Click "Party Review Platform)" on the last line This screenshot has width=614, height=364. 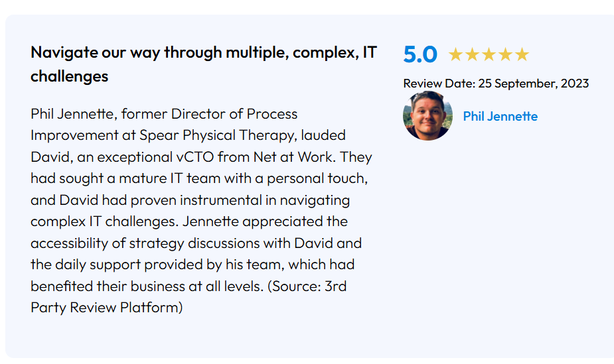click(106, 308)
